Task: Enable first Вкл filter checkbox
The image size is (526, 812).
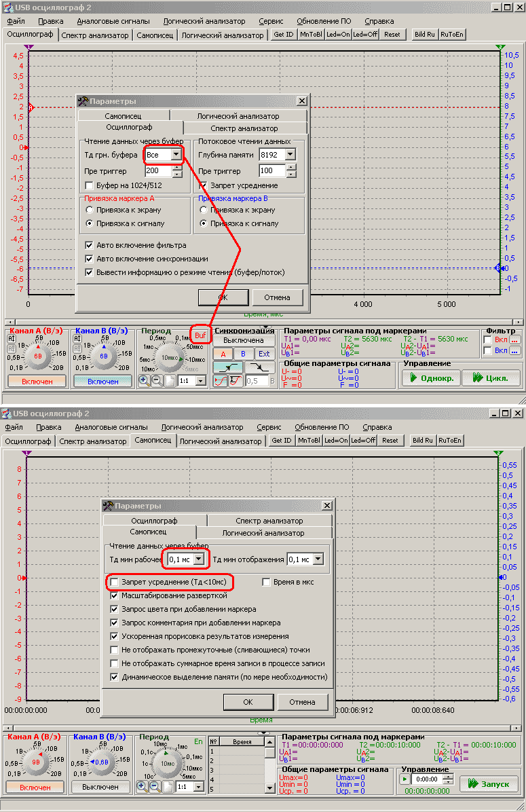Action: coord(487,339)
